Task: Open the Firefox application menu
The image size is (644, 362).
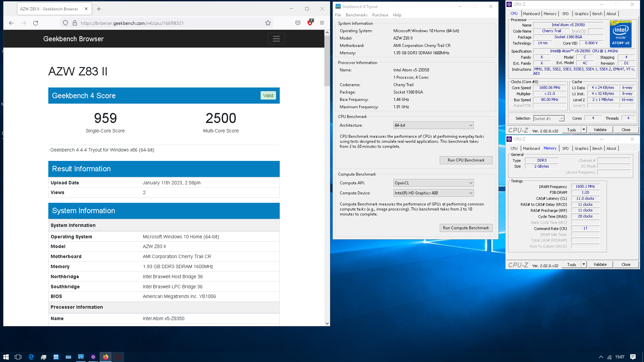Action: click(x=322, y=23)
